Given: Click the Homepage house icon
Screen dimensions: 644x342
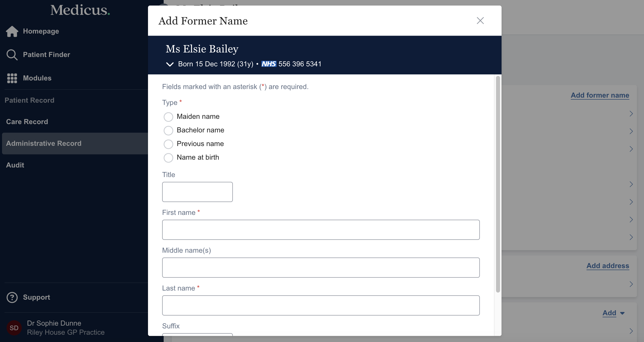Looking at the screenshot, I should click(12, 31).
